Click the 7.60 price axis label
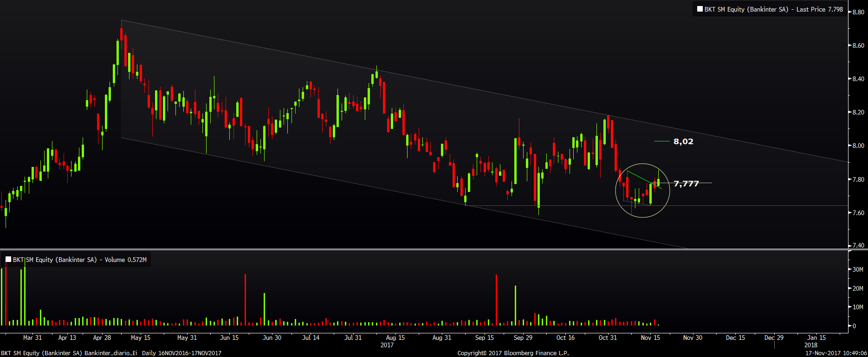Screen dimensions: 868x357 click(858, 213)
